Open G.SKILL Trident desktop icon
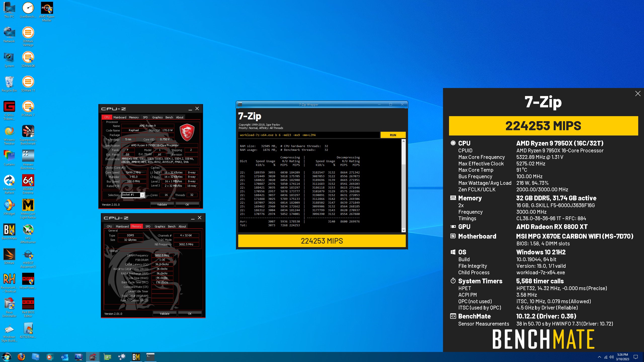This screenshot has height=362, width=644. [x=9, y=110]
